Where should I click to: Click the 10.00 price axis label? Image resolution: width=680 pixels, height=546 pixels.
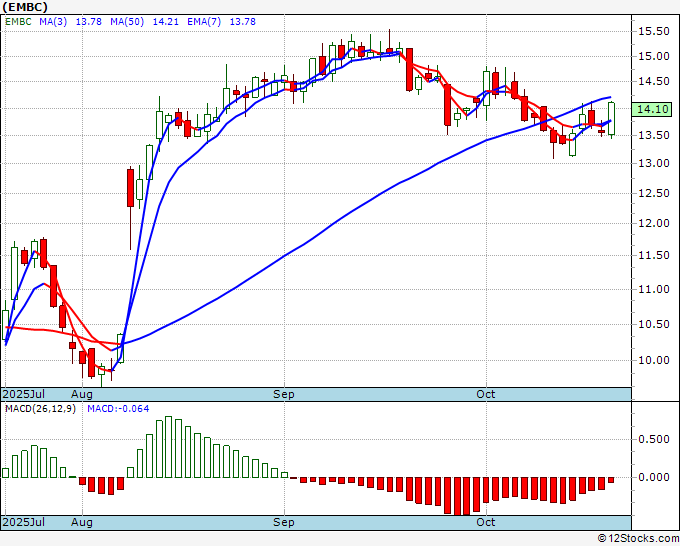[654, 360]
